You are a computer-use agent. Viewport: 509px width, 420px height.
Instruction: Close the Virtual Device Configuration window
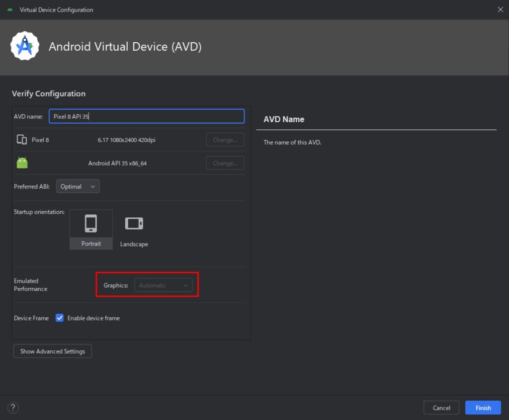tap(500, 9)
